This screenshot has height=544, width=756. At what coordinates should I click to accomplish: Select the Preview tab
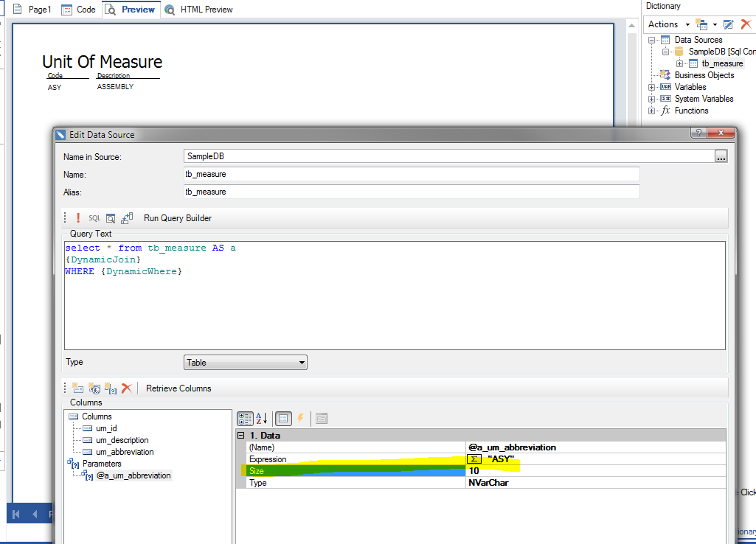click(x=130, y=9)
